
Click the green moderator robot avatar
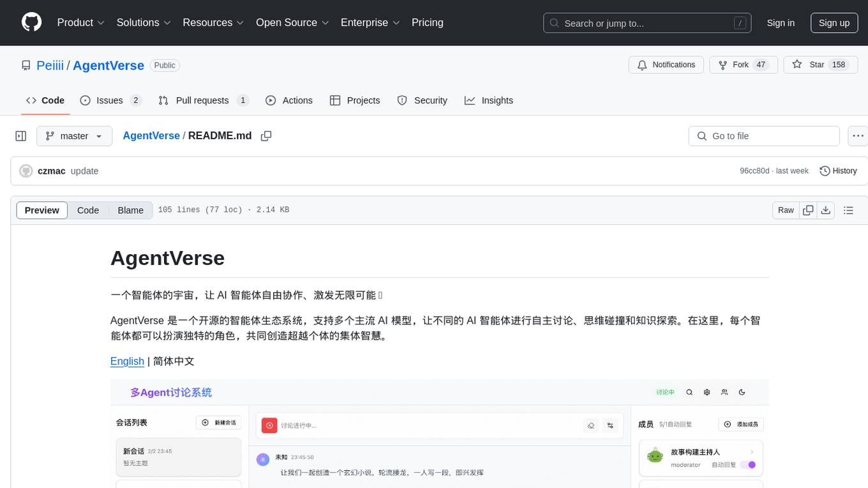(655, 457)
